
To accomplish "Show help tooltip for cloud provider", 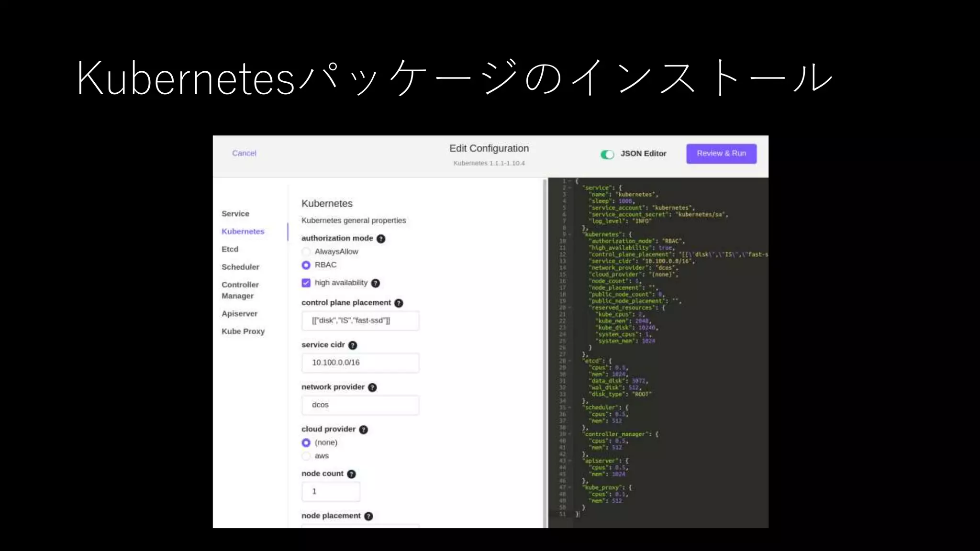I will click(x=364, y=430).
